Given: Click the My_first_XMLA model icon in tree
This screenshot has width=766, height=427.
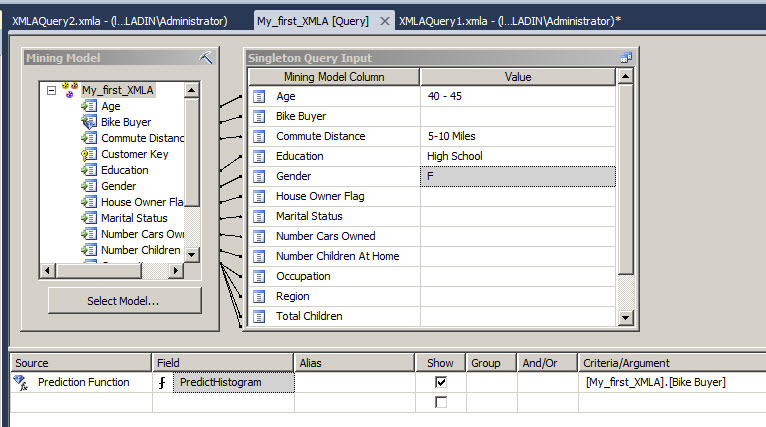Looking at the screenshot, I should 70,90.
